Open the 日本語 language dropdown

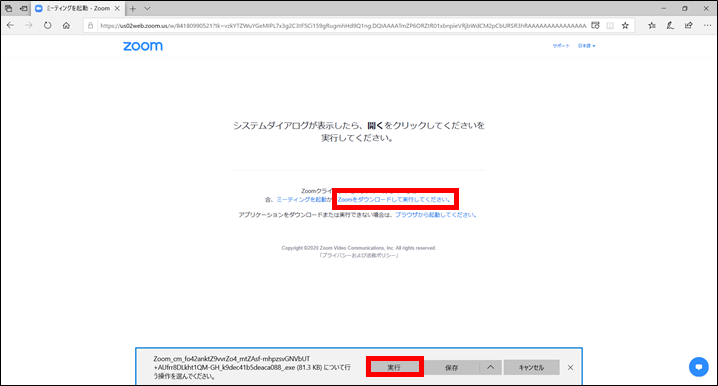point(587,46)
